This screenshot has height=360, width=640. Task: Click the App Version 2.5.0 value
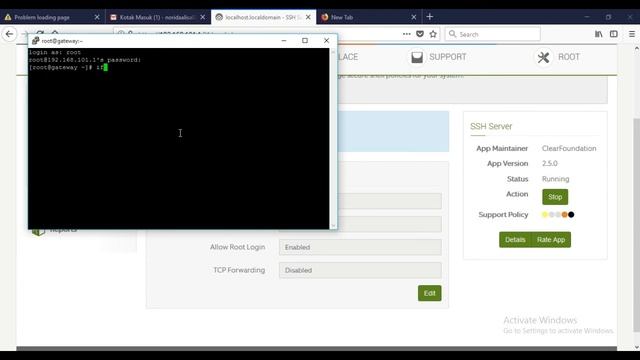[549, 164]
